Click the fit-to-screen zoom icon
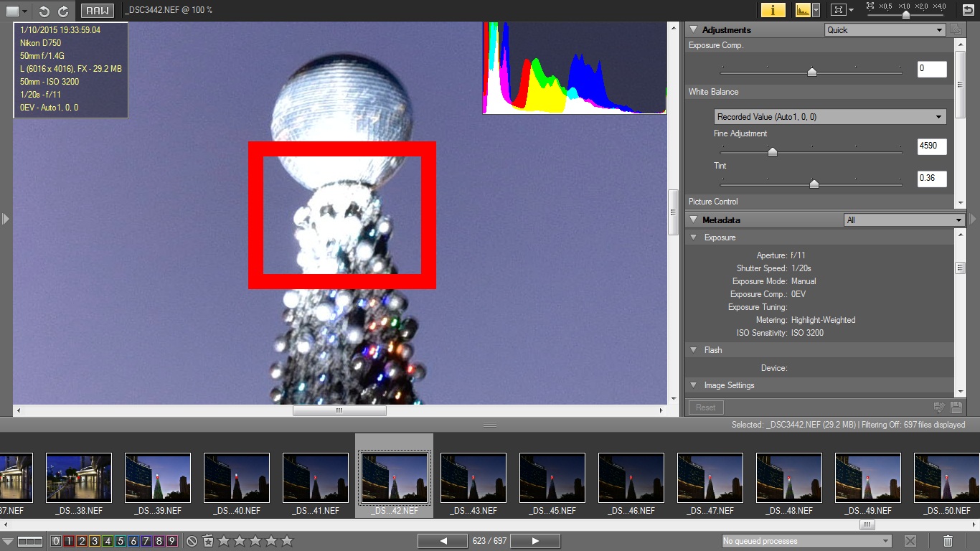The image size is (980, 551). point(837,10)
